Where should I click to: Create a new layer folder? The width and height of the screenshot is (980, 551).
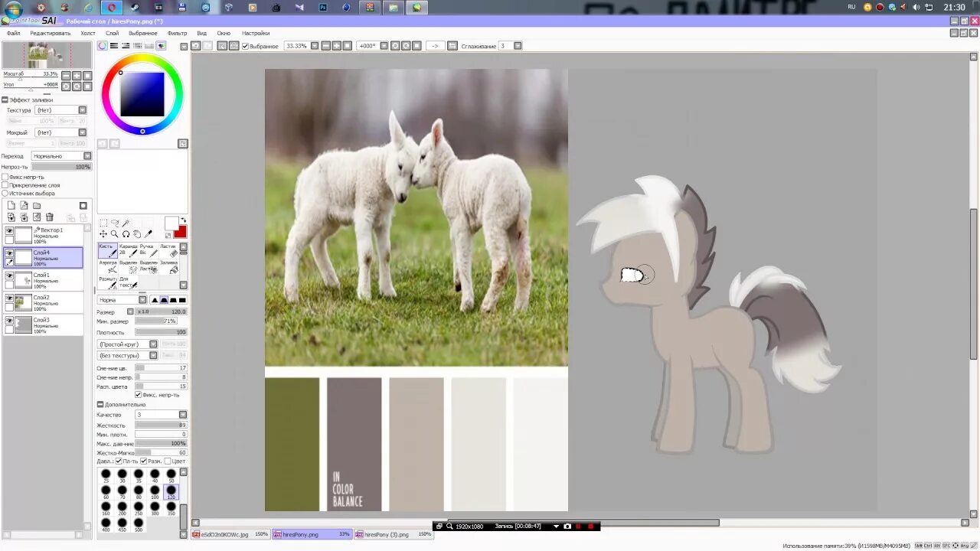tap(37, 206)
